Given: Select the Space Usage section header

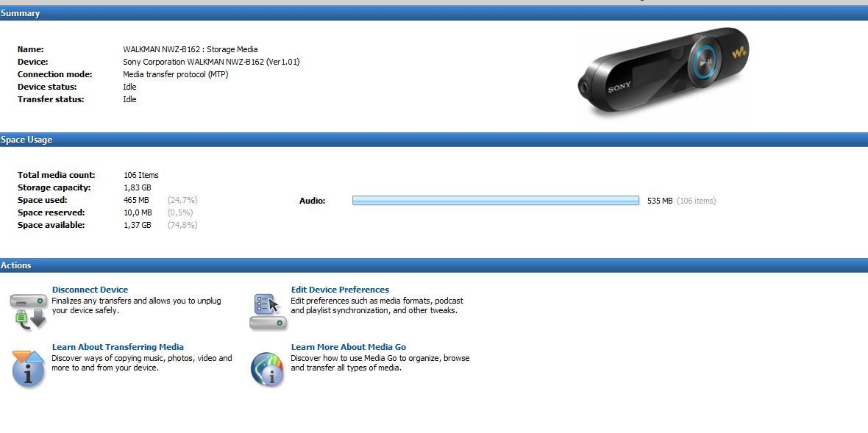Looking at the screenshot, I should point(434,140).
